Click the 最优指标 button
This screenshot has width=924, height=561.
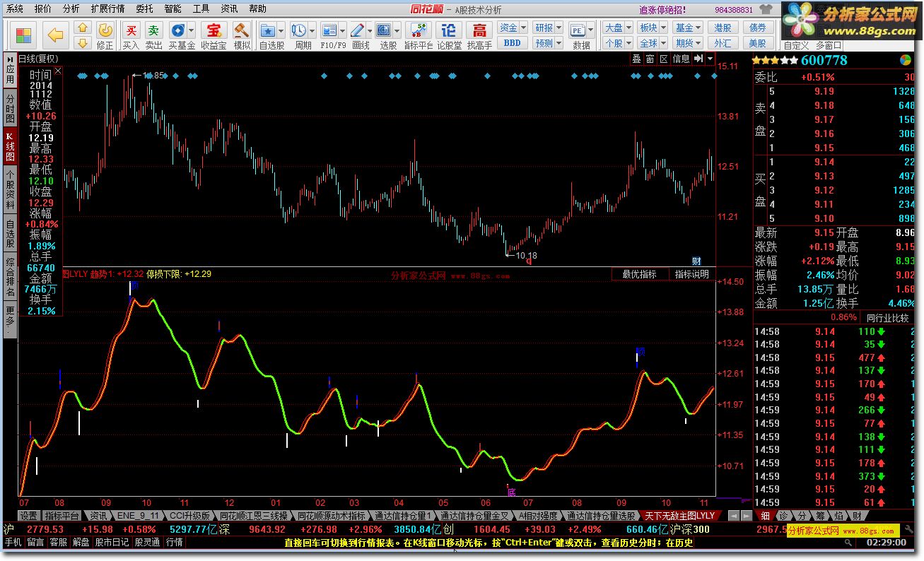tap(639, 274)
